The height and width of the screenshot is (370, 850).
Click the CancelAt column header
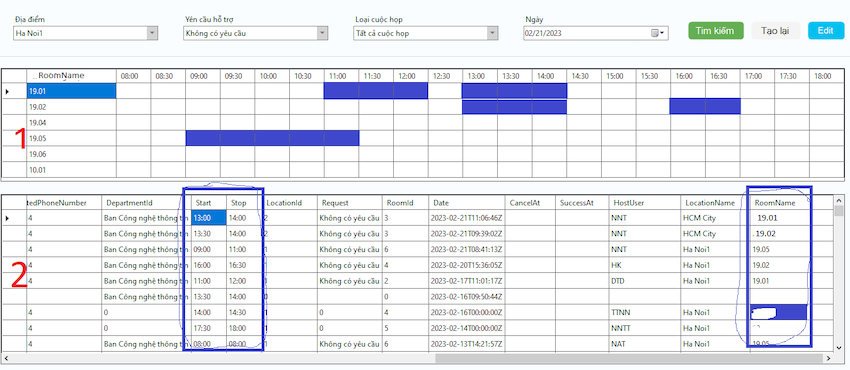(530, 203)
